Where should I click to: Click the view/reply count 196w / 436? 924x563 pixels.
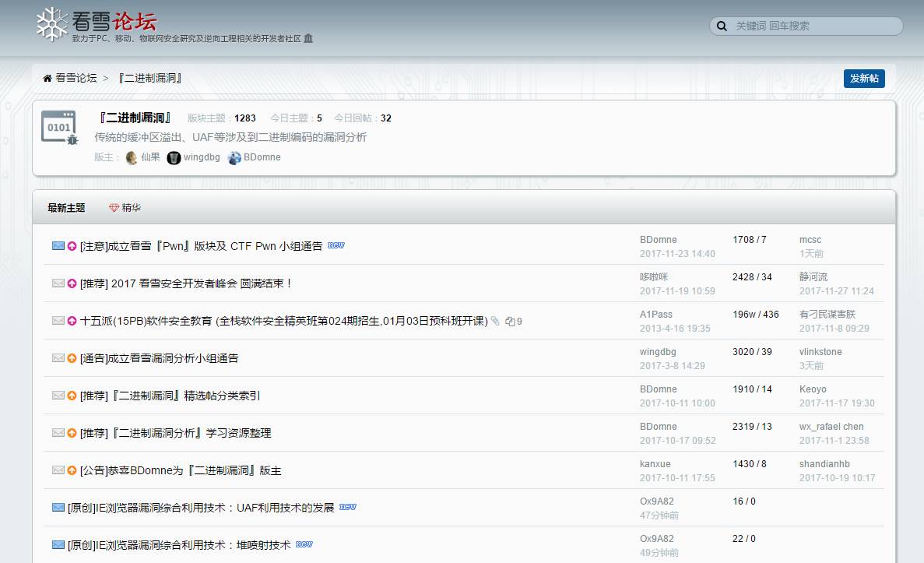pos(755,315)
